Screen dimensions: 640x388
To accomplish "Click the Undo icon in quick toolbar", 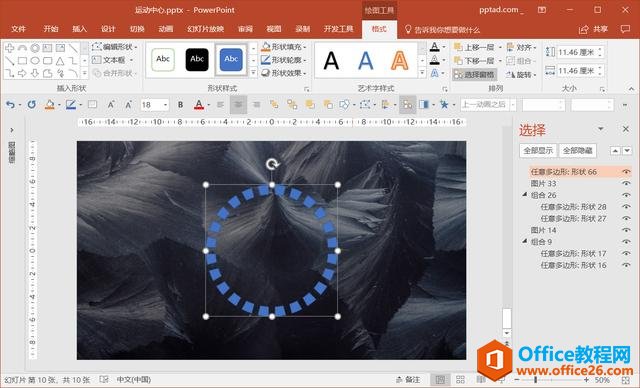I will [x=10, y=105].
